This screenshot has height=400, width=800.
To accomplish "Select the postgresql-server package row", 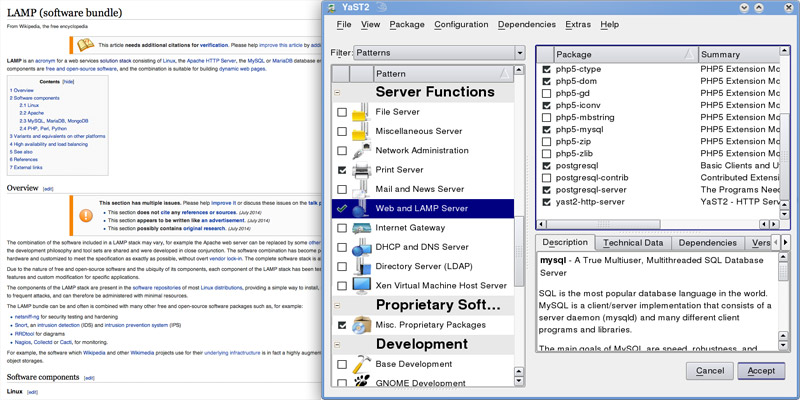I will (x=659, y=190).
